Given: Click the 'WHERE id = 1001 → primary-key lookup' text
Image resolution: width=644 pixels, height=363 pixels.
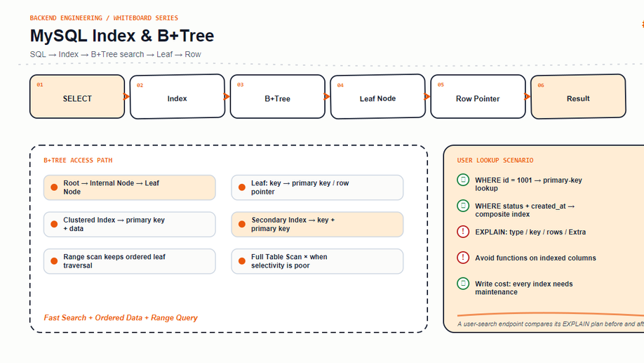Looking at the screenshot, I should pyautogui.click(x=528, y=184).
